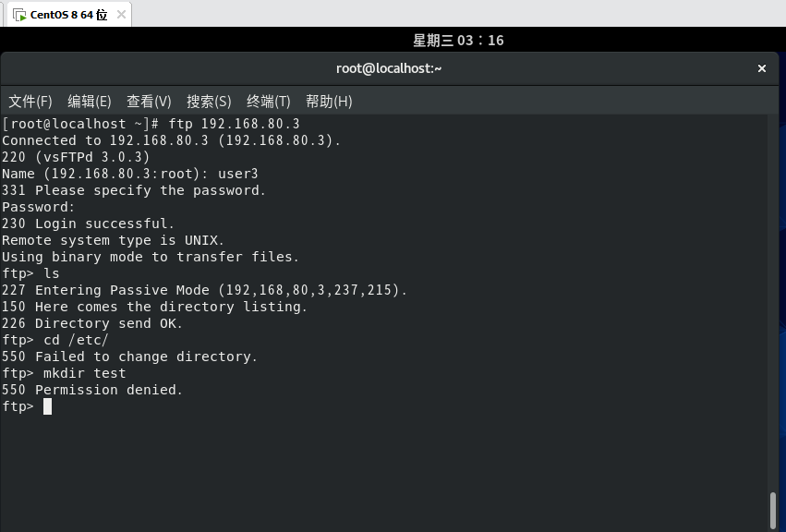Click the '227 Entering Passive Mode' line
Viewport: 786px width, 532px height.
tap(204, 290)
